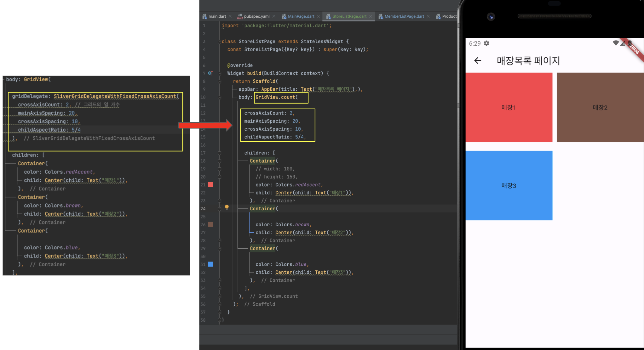Collapse the children list fold on line 17
Viewport: 644px width, 350px height.
(x=220, y=153)
